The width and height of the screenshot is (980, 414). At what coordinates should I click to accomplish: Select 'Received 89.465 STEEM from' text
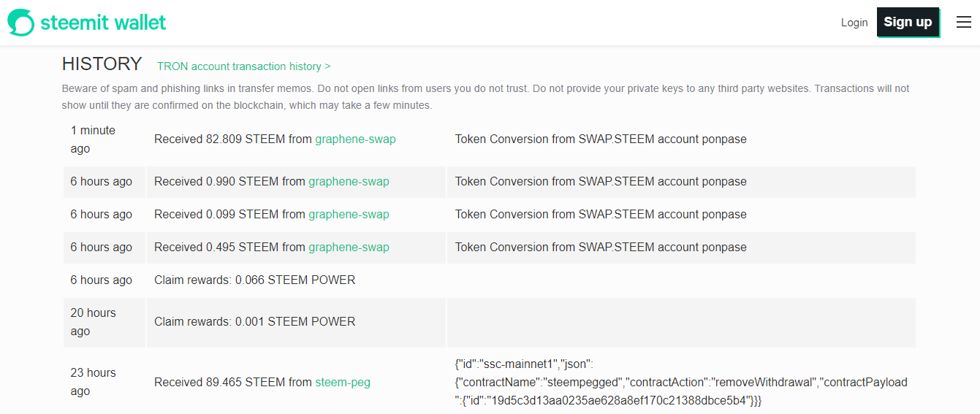[233, 382]
